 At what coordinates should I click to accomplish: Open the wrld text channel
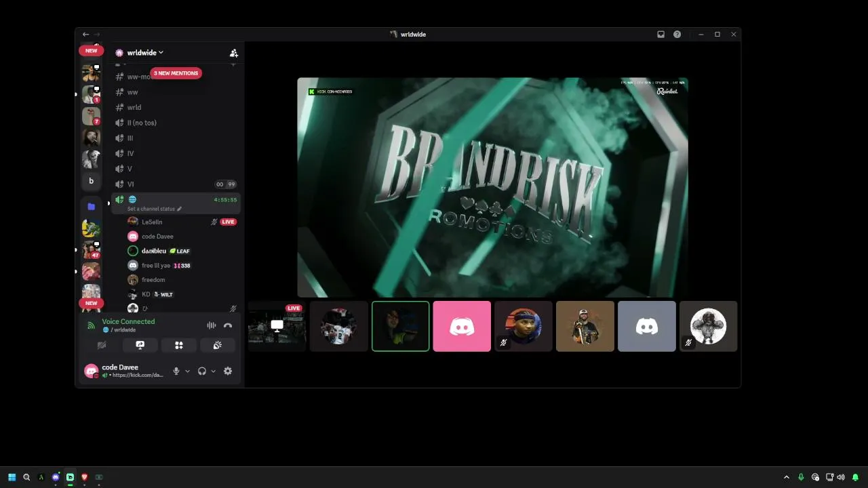[x=176, y=107]
